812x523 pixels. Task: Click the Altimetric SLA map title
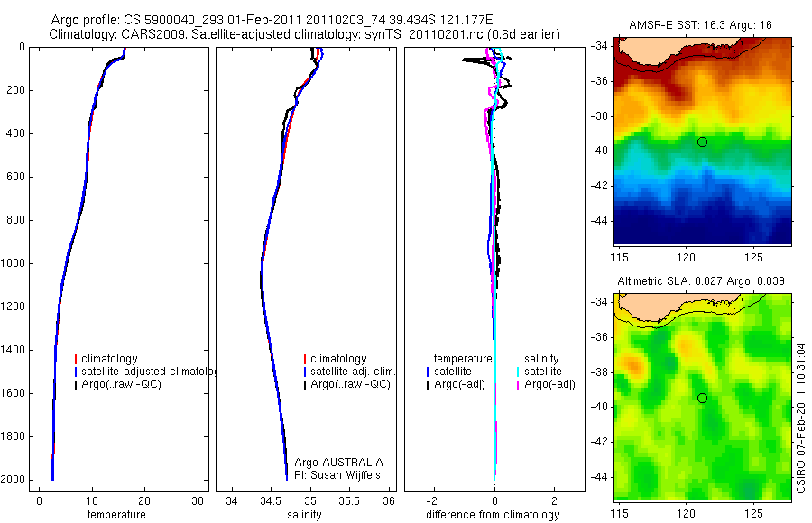pos(701,281)
